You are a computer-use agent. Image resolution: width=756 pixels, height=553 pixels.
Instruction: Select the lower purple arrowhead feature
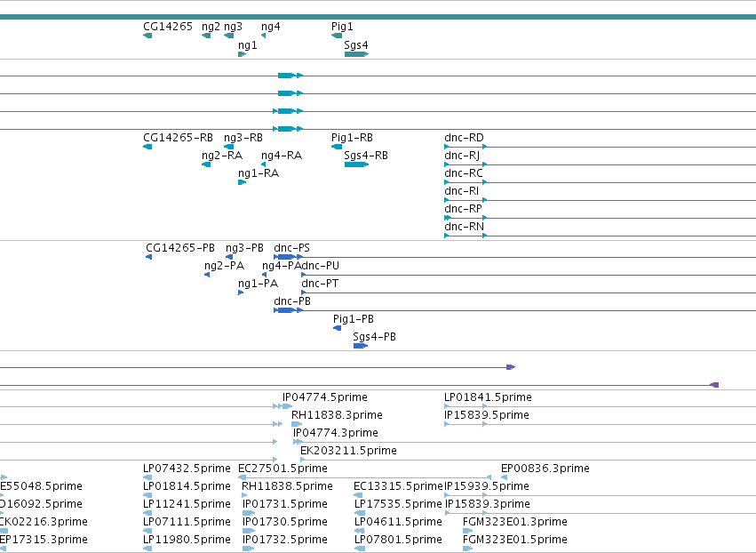coord(714,385)
